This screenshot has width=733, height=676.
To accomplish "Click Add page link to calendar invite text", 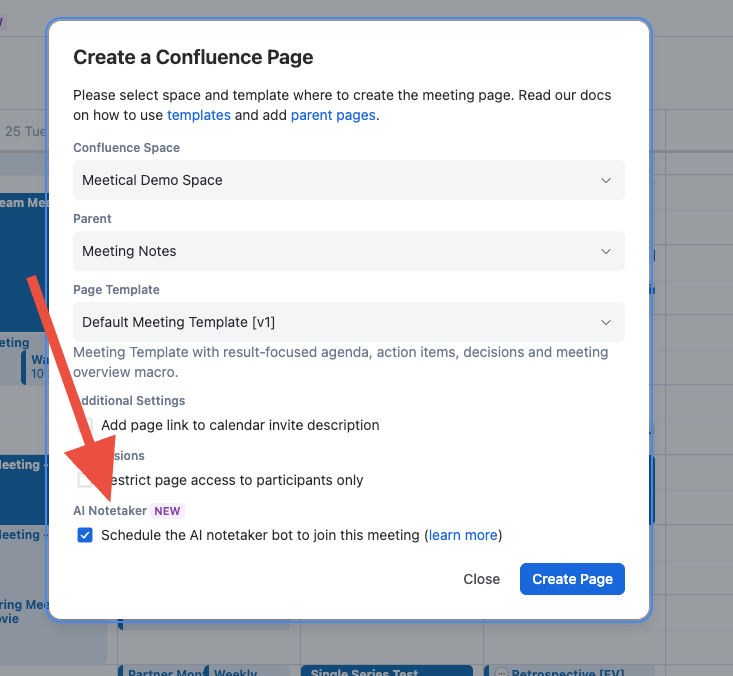I will pos(240,425).
